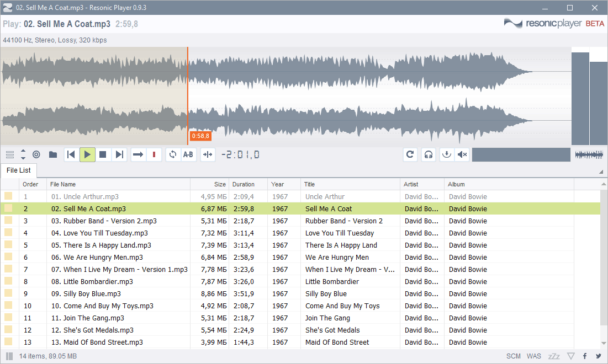Adjust the volume slider bar
Image resolution: width=608 pixels, height=364 pixels.
point(521,154)
